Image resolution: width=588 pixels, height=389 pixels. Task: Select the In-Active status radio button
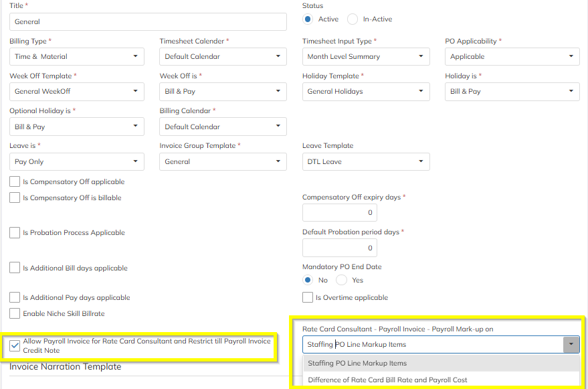coord(353,19)
